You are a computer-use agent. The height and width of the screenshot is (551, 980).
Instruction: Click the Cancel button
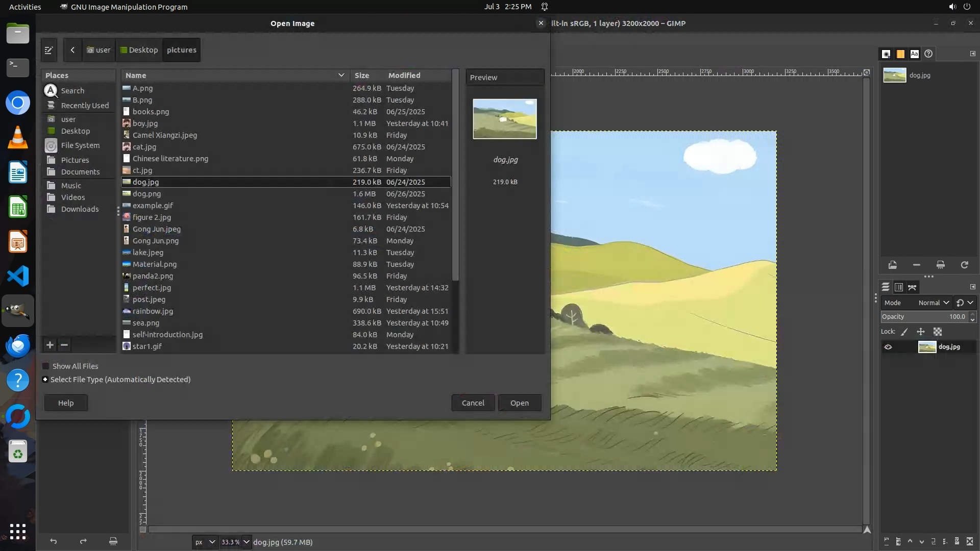473,403
